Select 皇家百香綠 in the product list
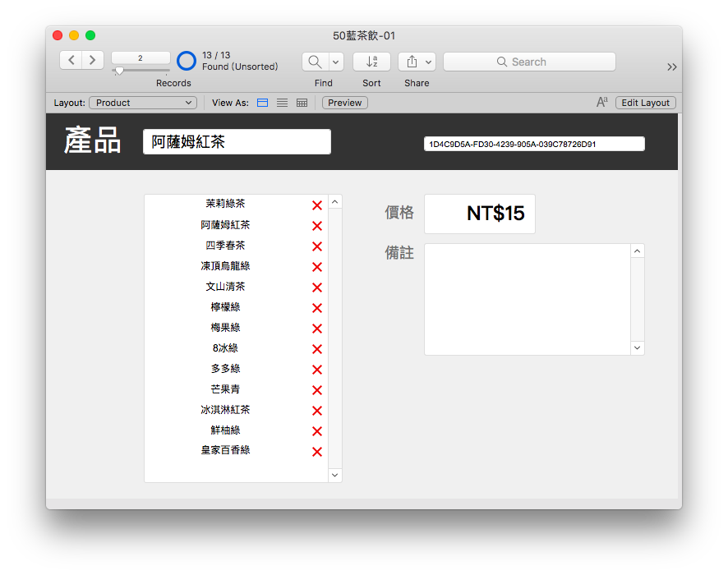 225,450
